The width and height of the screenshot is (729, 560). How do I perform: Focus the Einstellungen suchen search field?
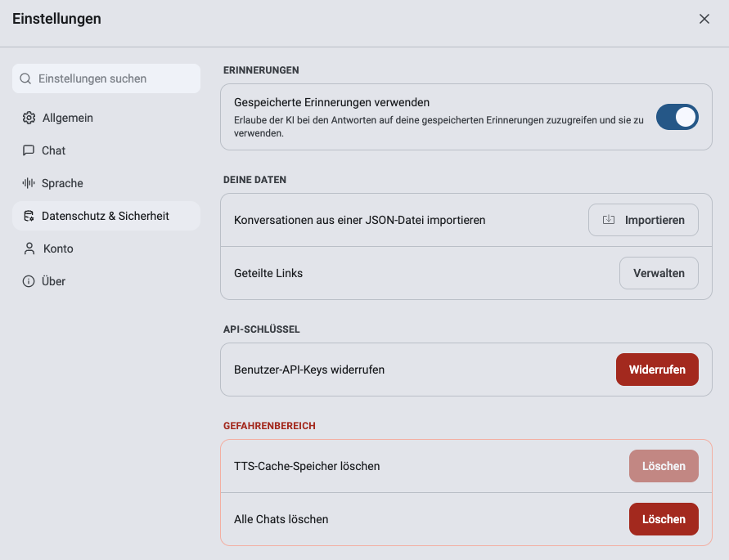coord(106,78)
